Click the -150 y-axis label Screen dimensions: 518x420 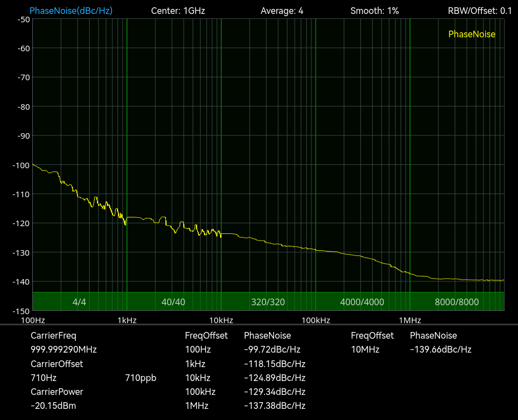coord(21,311)
